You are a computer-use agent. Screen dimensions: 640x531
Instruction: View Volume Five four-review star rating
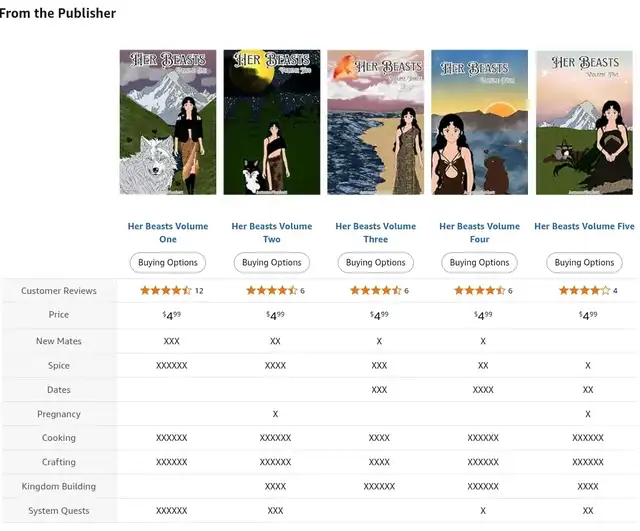pos(588,291)
